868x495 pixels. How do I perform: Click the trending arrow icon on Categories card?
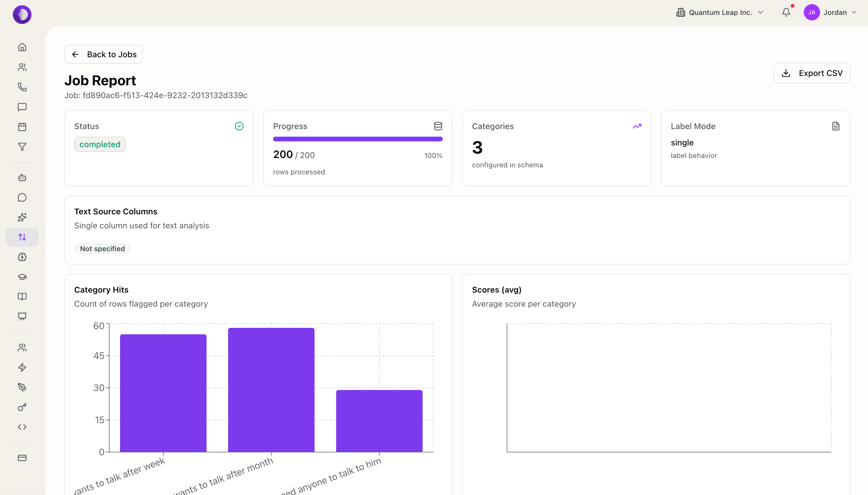637,126
